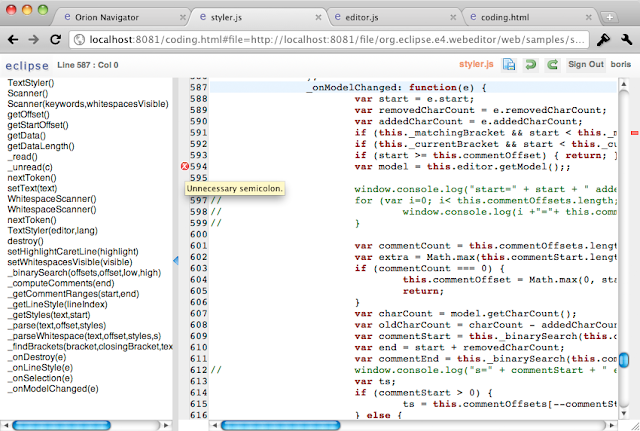Open a new browser tab
Image resolution: width=640 pixels, height=431 pixels.
tap(609, 17)
